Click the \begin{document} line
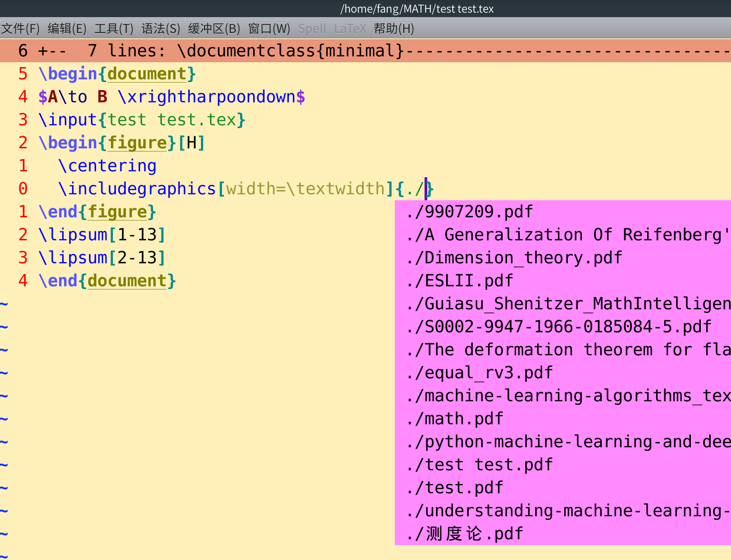This screenshot has height=560, width=731. (117, 73)
